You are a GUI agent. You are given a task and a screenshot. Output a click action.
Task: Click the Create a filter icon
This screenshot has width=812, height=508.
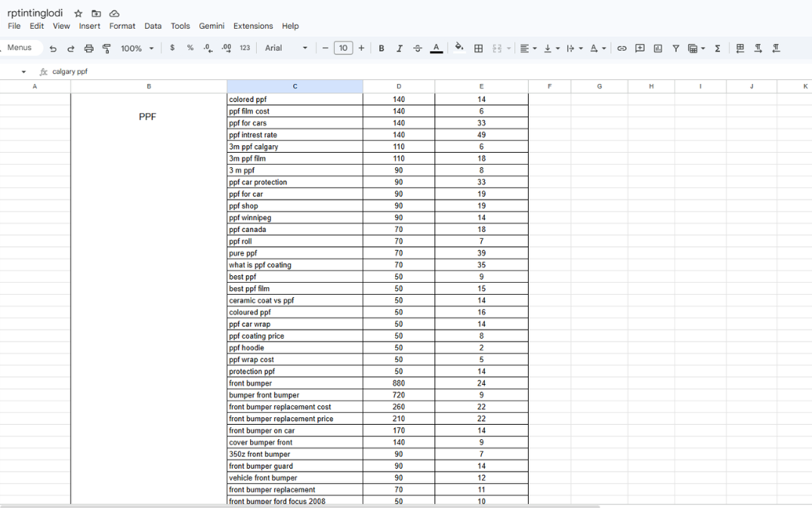(x=676, y=48)
